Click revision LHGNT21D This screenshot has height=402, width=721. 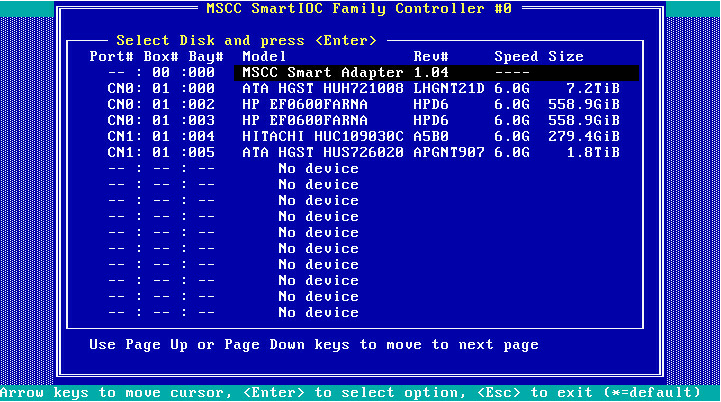pos(449,88)
